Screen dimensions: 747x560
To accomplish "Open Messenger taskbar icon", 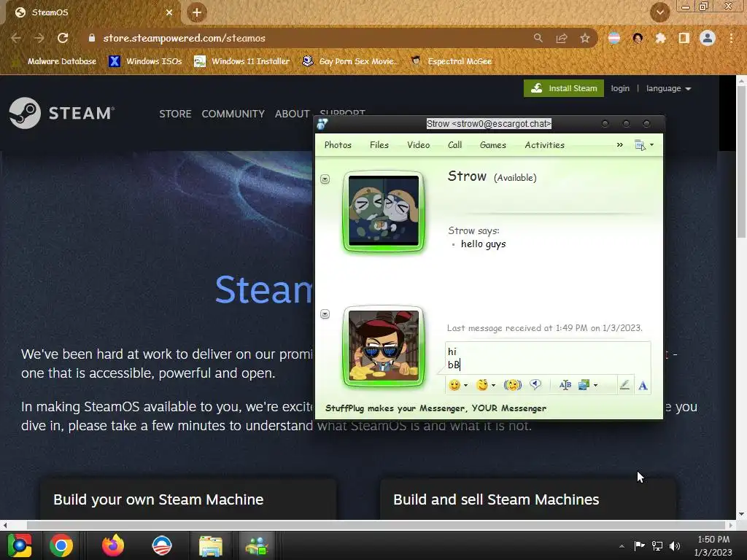I will point(258,545).
